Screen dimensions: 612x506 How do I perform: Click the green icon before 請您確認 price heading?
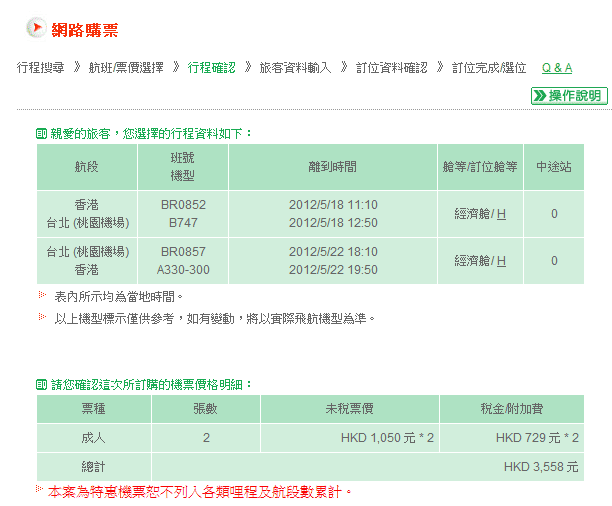(41, 384)
